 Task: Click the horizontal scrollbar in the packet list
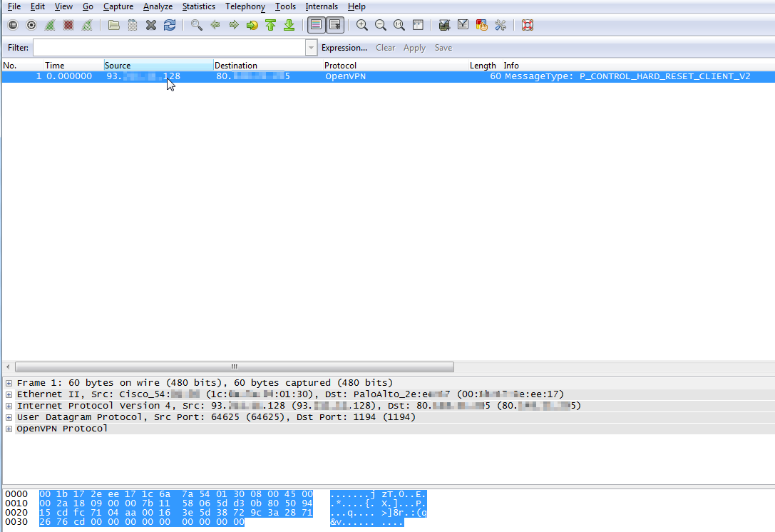click(234, 367)
